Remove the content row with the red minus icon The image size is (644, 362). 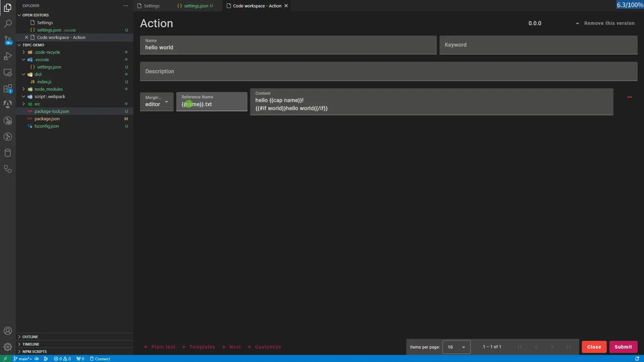630,97
